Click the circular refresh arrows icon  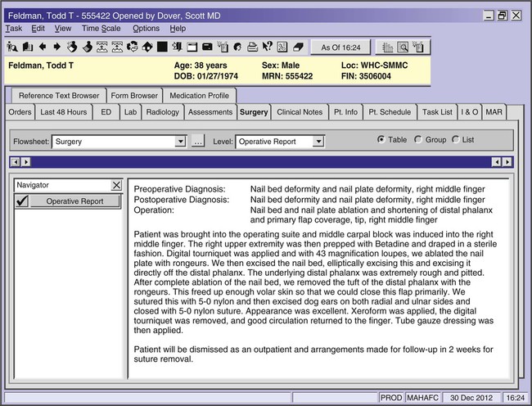133,47
